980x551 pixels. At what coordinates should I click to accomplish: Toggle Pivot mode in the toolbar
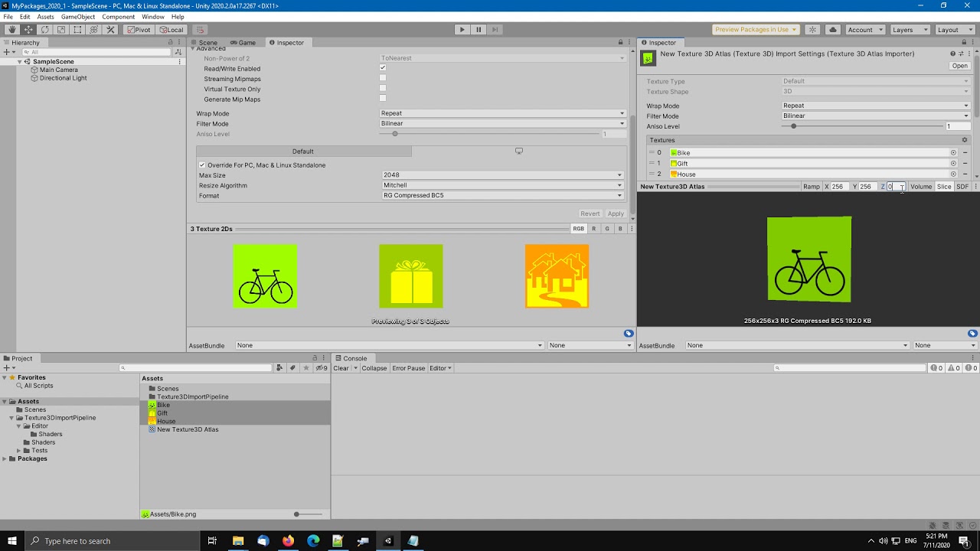[138, 29]
